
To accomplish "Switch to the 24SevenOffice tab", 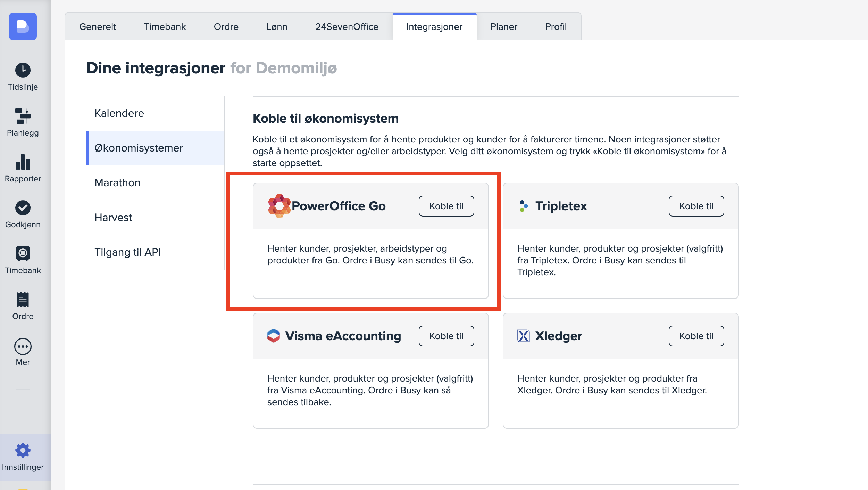I will [347, 27].
